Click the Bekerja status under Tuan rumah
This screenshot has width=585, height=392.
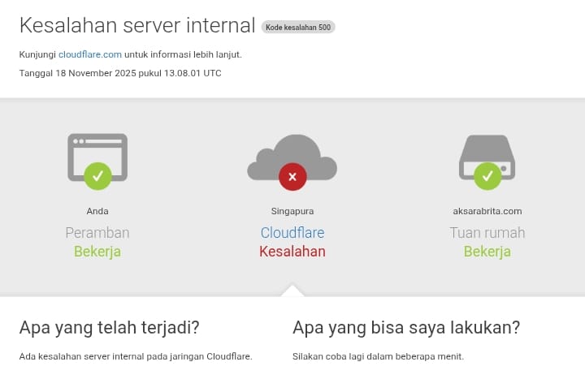(487, 252)
